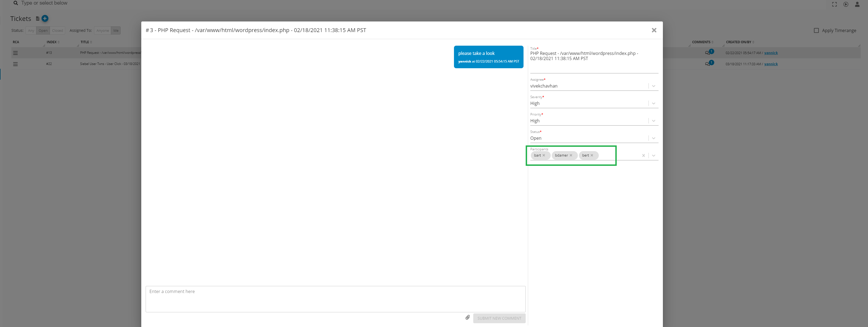
Task: Remove bdamer from Participants
Action: coord(571,155)
